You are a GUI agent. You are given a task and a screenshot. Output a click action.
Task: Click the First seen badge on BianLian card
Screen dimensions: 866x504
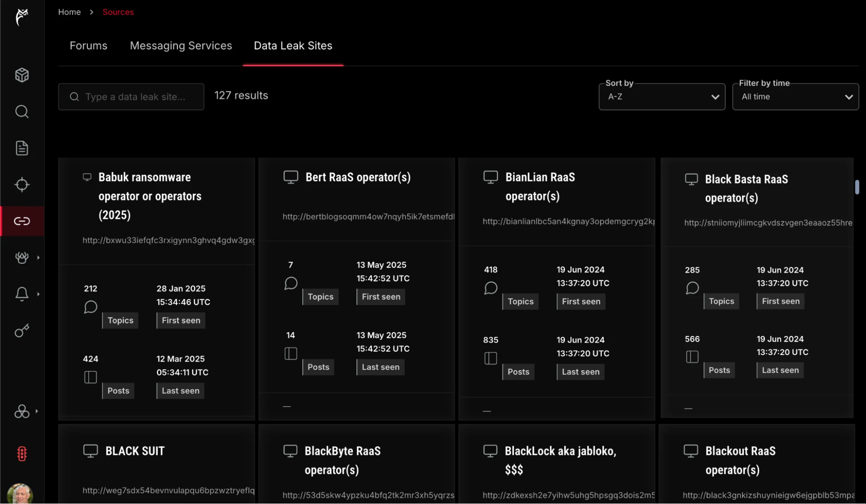click(x=581, y=301)
